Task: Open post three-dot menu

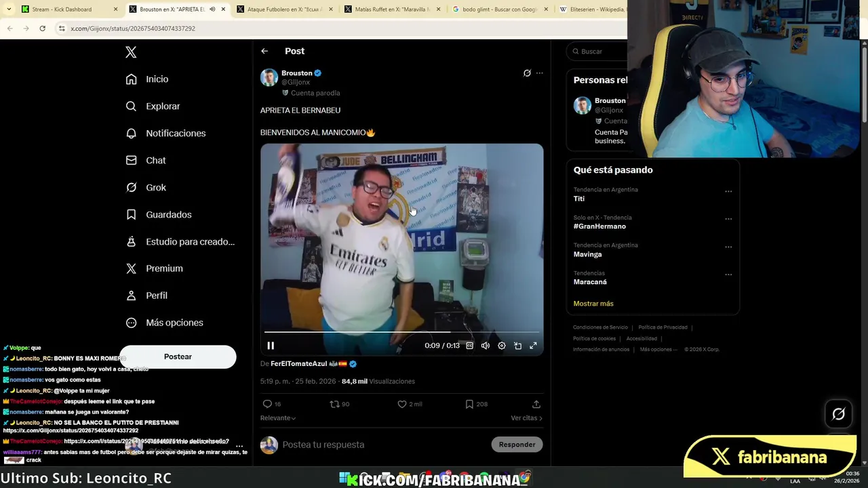Action: (540, 73)
